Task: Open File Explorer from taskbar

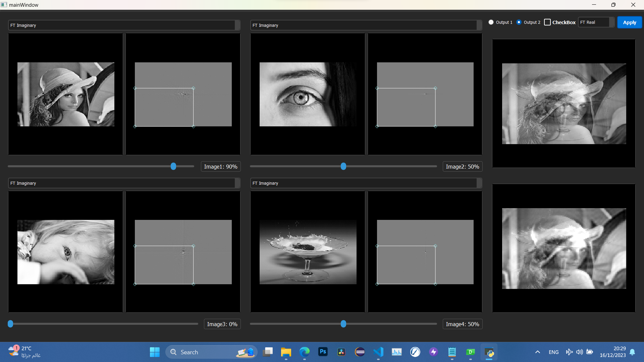Action: (x=286, y=352)
